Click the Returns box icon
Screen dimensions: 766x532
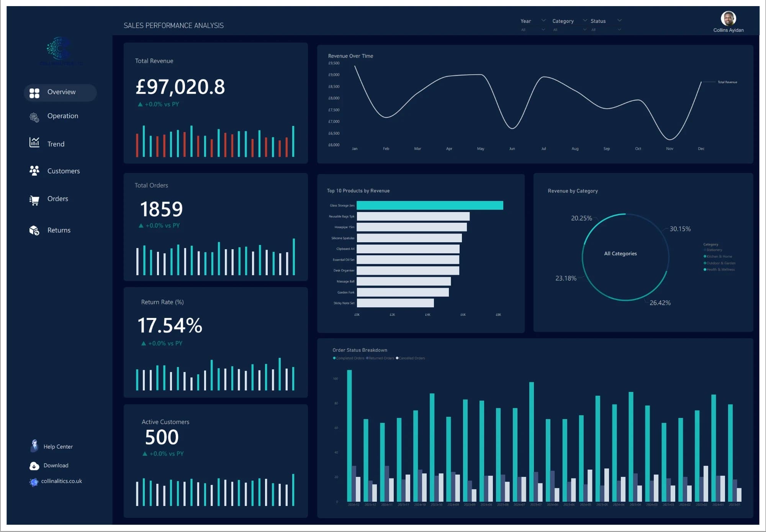coord(34,230)
